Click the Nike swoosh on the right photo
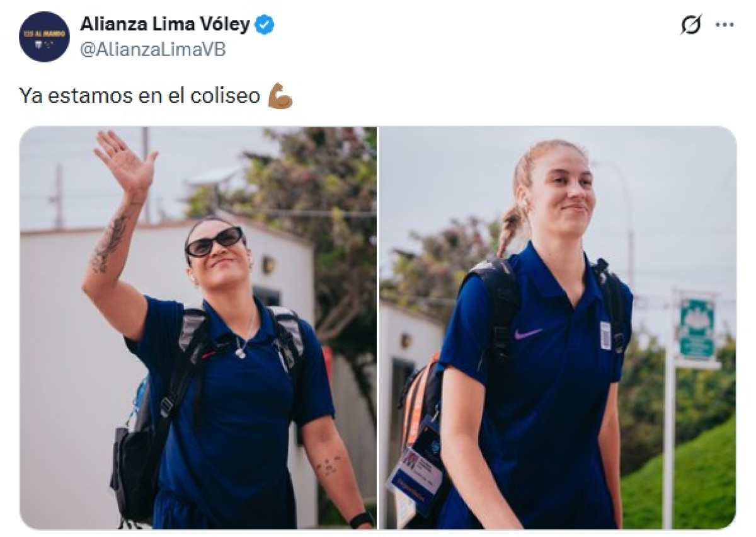Screen dimensions: 756x537 pyautogui.click(x=528, y=333)
